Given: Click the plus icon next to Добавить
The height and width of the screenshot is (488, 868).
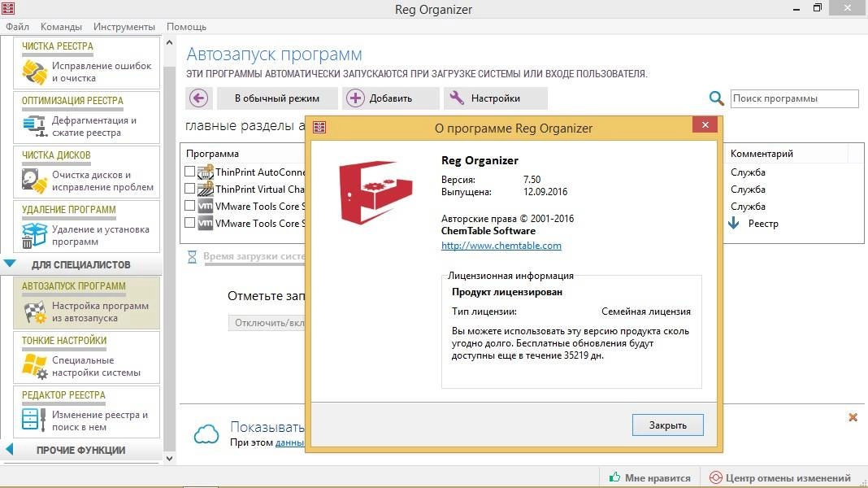Looking at the screenshot, I should click(x=355, y=98).
